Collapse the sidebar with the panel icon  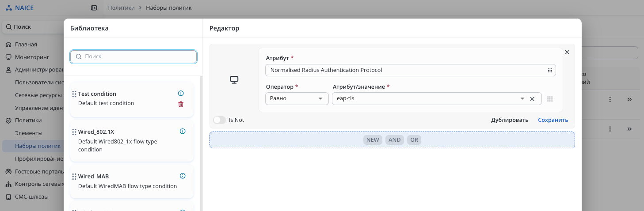pyautogui.click(x=94, y=8)
